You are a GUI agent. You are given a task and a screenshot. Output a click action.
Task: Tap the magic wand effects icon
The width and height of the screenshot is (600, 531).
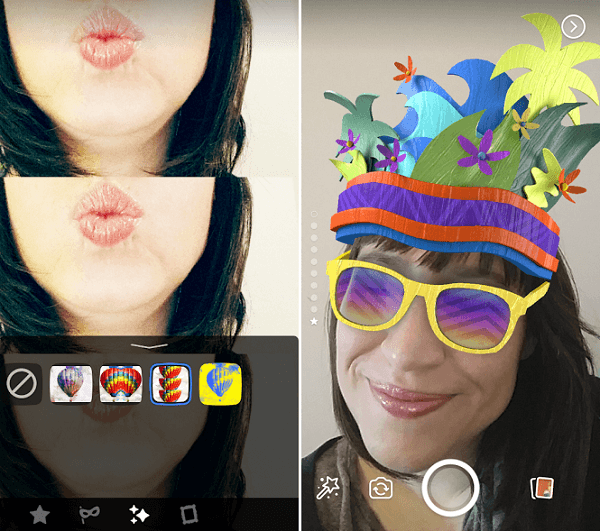pyautogui.click(x=328, y=488)
